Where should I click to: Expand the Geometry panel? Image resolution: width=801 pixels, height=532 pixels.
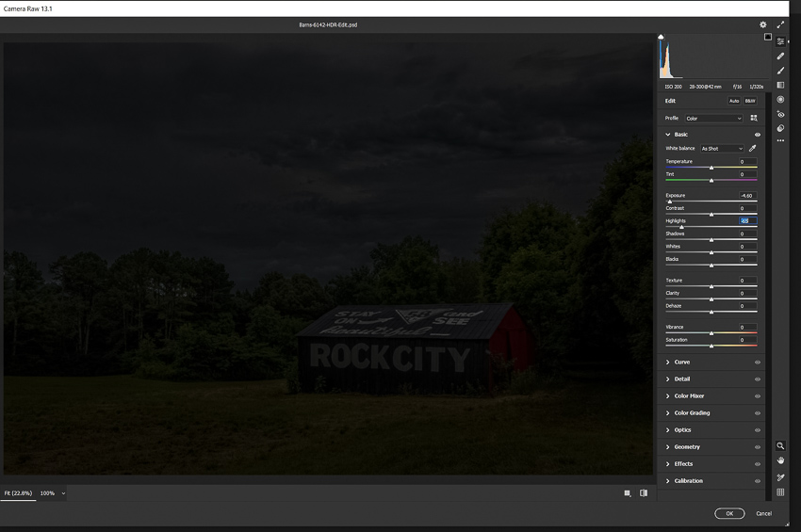pos(686,447)
